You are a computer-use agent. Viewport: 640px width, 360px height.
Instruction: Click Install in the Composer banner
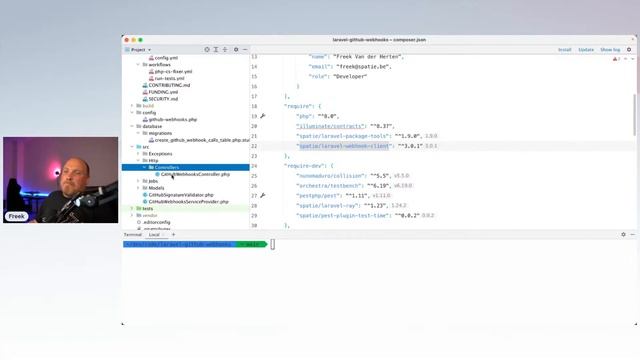564,49
